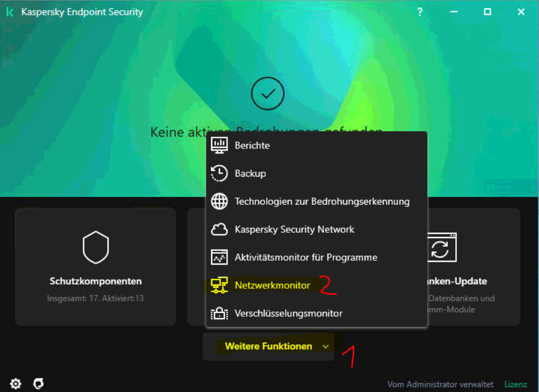Image resolution: width=539 pixels, height=392 pixels.
Task: Open the Schutzkomponenten tile
Action: [x=96, y=267]
